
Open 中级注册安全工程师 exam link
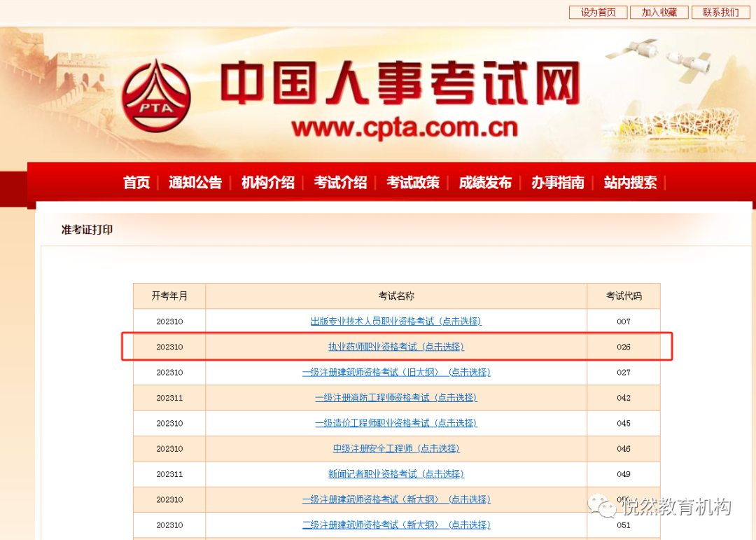coord(396,449)
